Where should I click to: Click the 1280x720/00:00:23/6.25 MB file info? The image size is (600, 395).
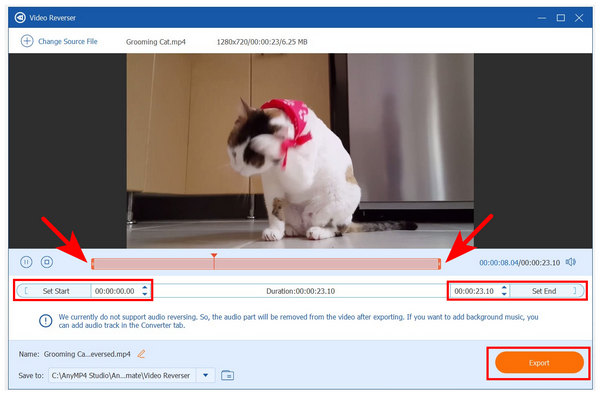[x=262, y=42]
